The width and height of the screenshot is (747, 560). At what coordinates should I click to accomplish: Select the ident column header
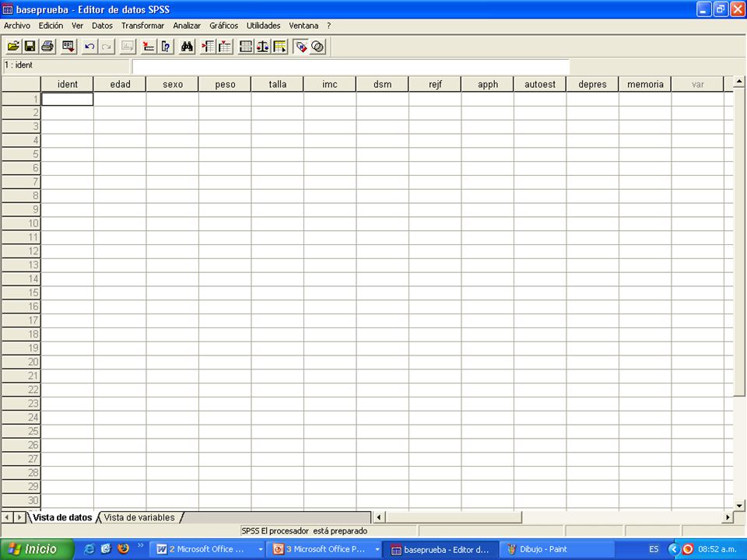pyautogui.click(x=67, y=84)
